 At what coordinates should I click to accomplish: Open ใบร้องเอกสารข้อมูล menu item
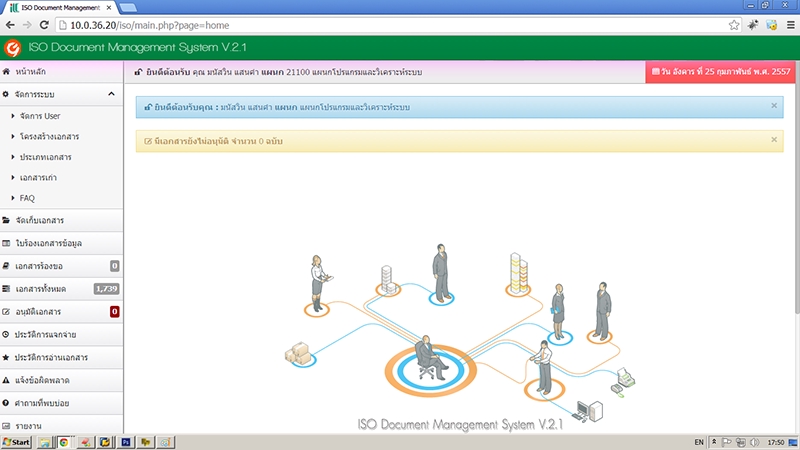61,243
